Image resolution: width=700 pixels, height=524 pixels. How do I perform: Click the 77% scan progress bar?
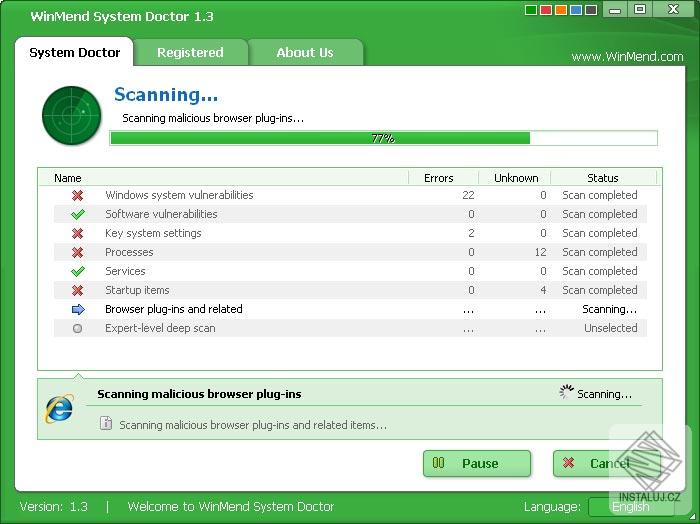coord(383,138)
